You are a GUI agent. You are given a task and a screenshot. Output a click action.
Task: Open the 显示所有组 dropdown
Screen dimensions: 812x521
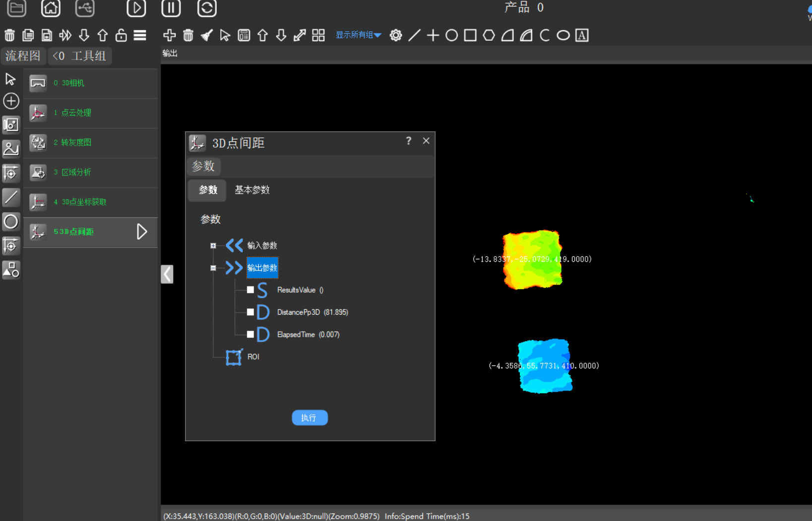(359, 35)
